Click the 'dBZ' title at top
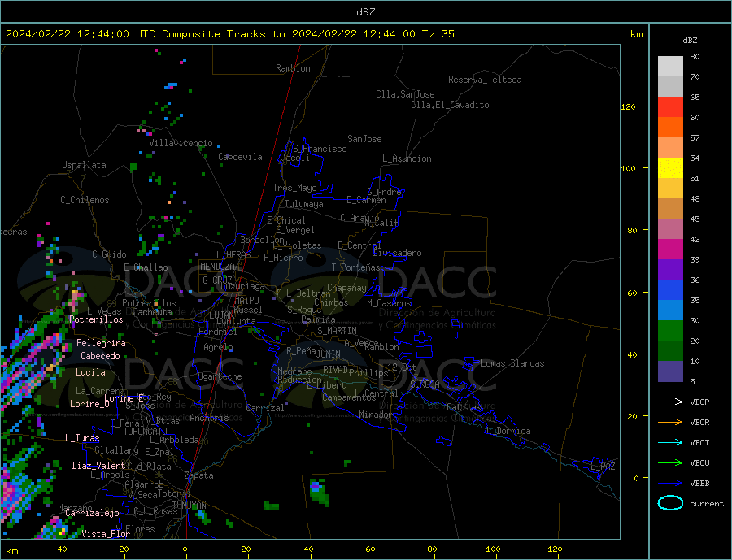The image size is (732, 560). [x=365, y=12]
